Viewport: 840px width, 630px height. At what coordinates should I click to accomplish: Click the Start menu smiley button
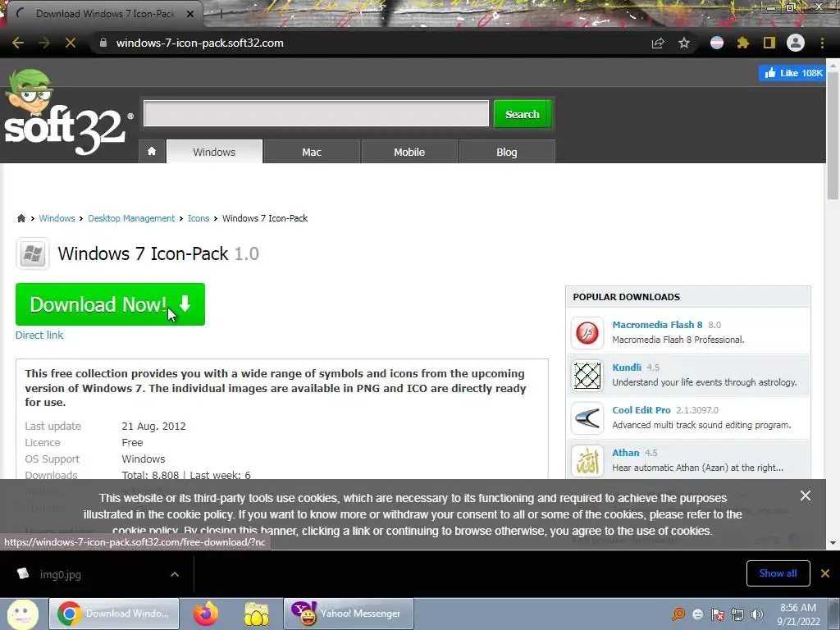[x=22, y=614]
